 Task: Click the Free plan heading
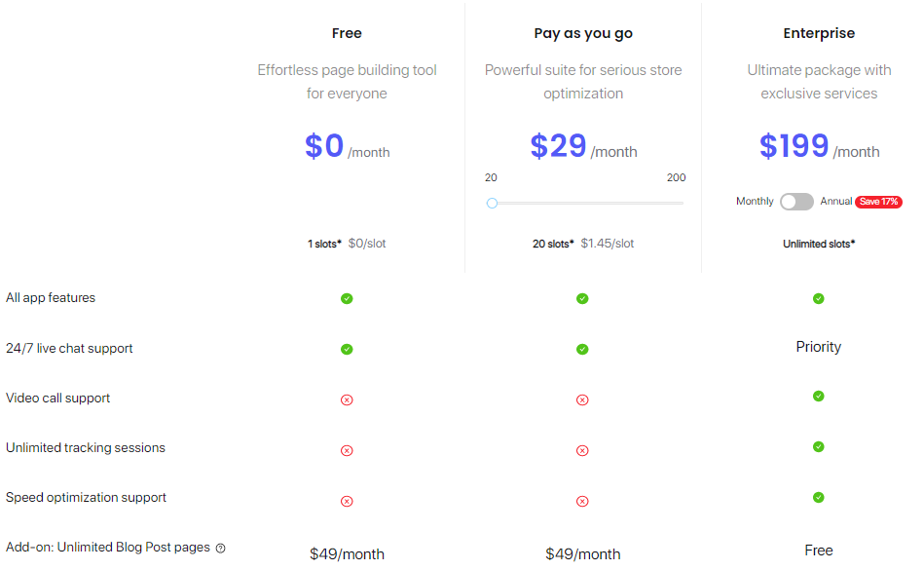click(x=347, y=33)
